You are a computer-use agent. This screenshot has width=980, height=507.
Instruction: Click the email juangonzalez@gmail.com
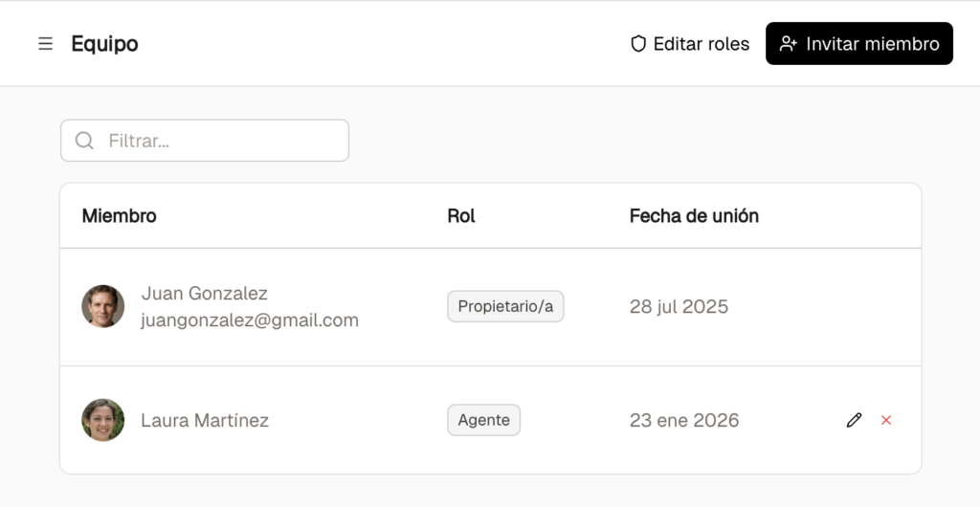[250, 320]
